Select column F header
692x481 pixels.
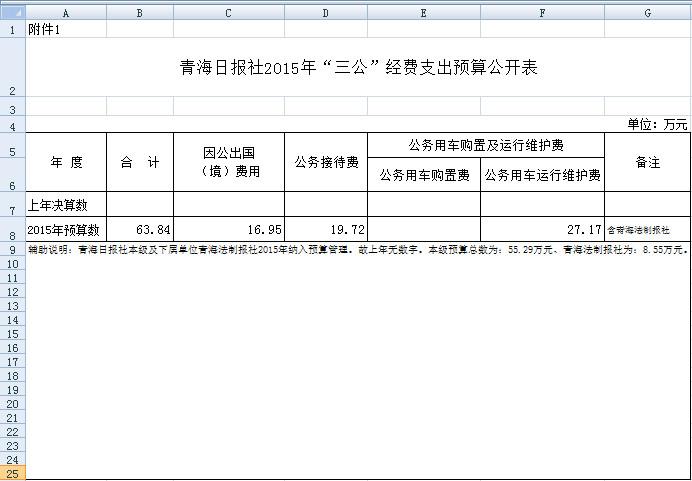point(542,13)
